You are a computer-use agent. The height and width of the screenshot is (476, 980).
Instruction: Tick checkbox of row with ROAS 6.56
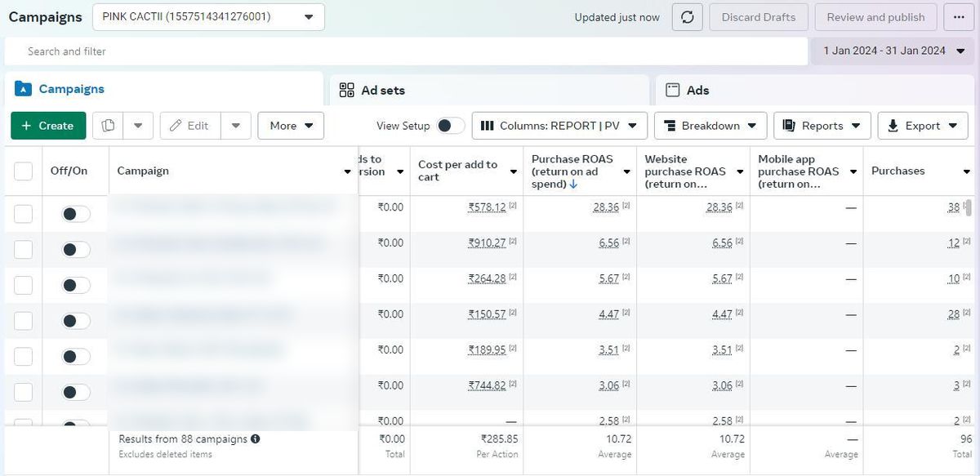click(x=23, y=249)
